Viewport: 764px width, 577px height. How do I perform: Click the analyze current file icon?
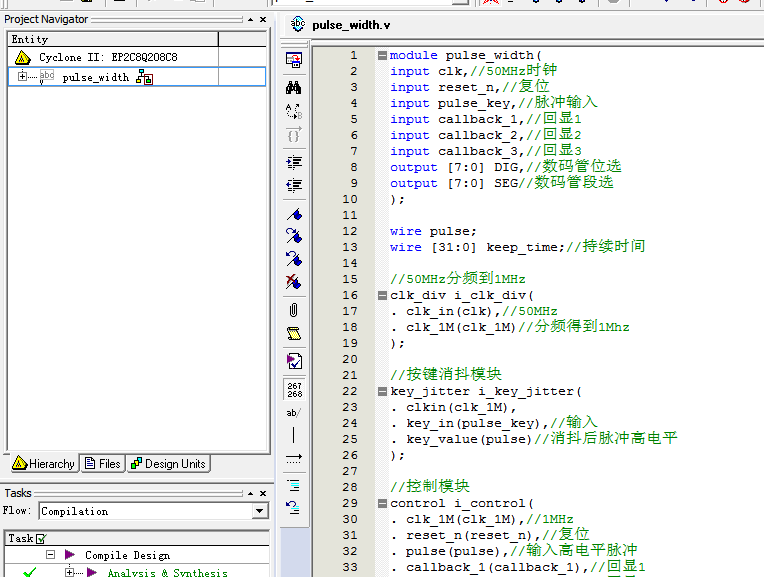pos(294,361)
